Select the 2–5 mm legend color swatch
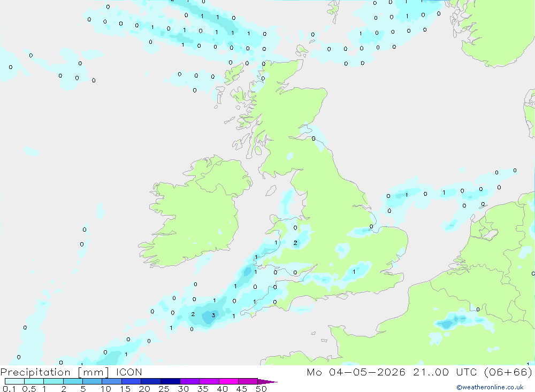This screenshot has width=535, height=392. pos(73,381)
